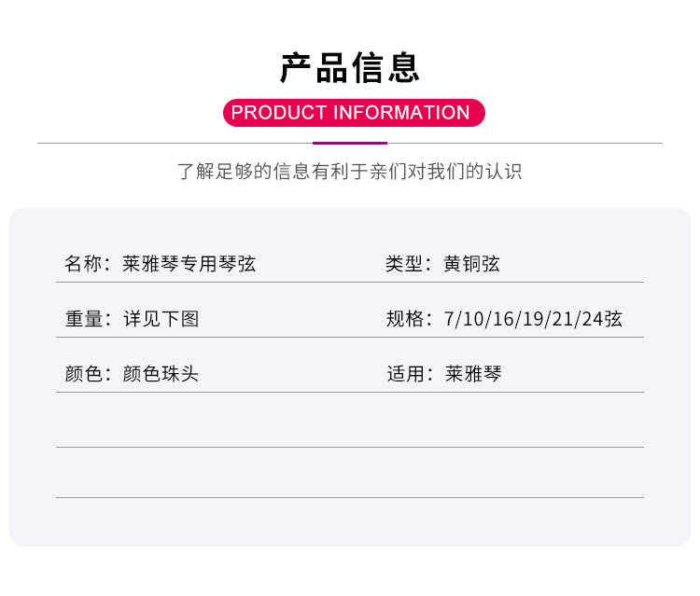700x596 pixels.
Task: Click the 规格 label
Action: [405, 319]
